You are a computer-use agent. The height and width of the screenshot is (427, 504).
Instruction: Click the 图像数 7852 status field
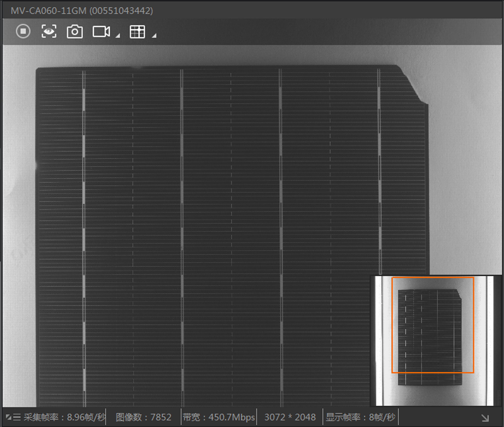[143, 417]
